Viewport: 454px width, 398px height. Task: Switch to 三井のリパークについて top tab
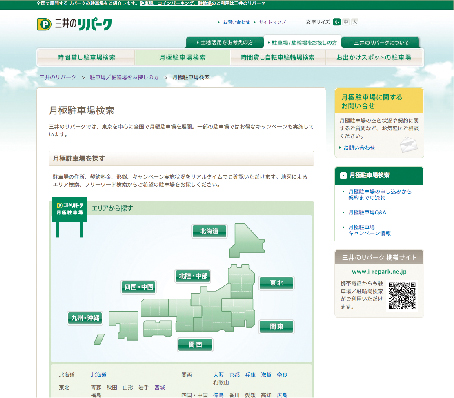[380, 43]
